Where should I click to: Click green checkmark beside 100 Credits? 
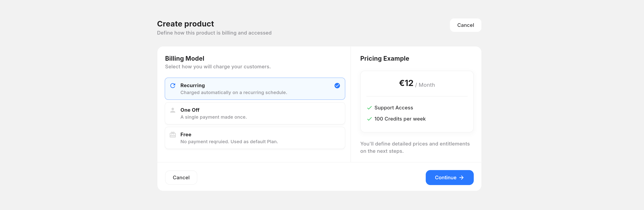(x=369, y=119)
